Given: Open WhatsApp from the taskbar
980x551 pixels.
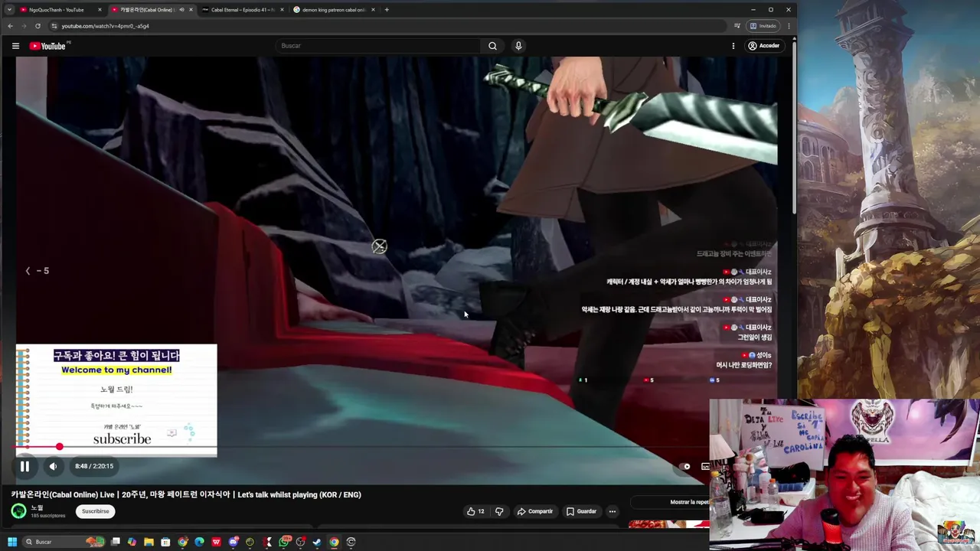Looking at the screenshot, I should [x=284, y=542].
